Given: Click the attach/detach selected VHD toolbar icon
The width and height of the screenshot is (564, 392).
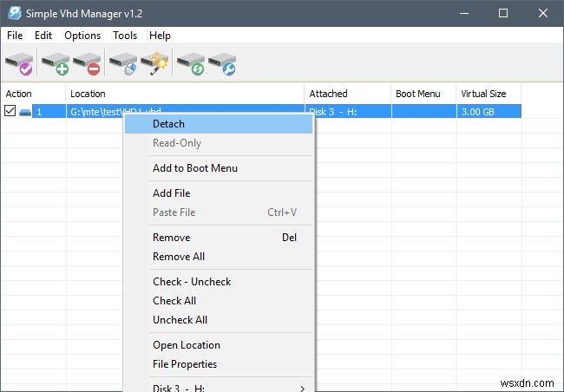Looking at the screenshot, I should (19, 63).
